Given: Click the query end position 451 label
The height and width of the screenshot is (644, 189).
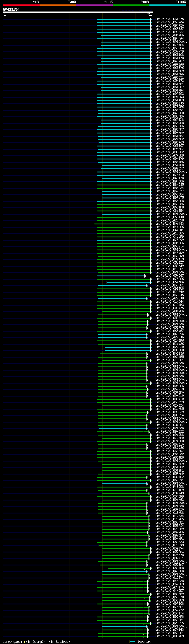Looking at the screenshot, I should tap(149, 14).
